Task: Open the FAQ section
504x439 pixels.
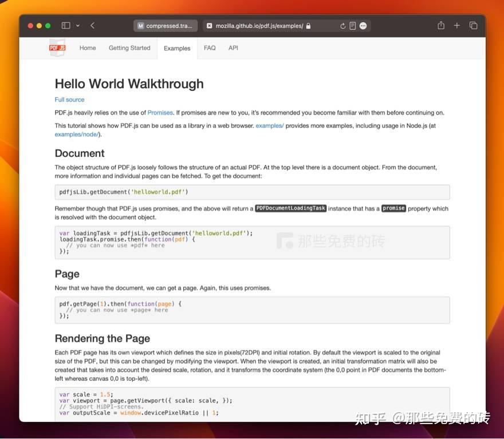Action: 210,48
